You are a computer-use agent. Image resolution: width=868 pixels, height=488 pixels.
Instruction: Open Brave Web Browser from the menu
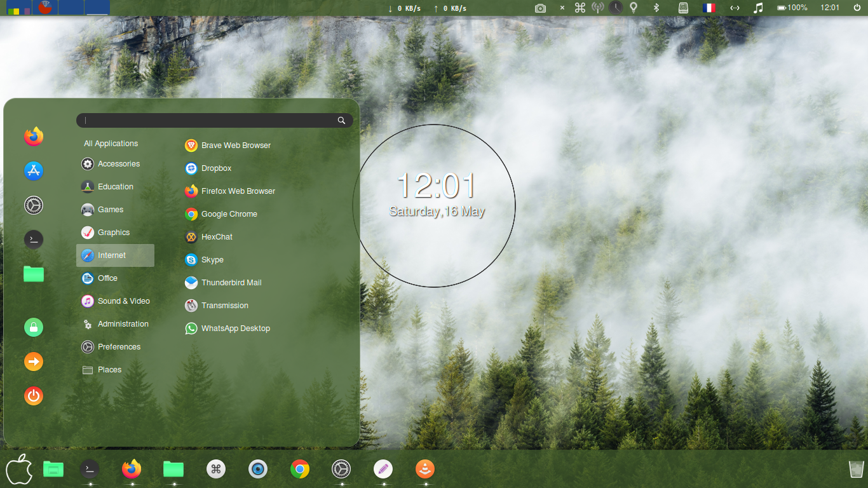227,146
